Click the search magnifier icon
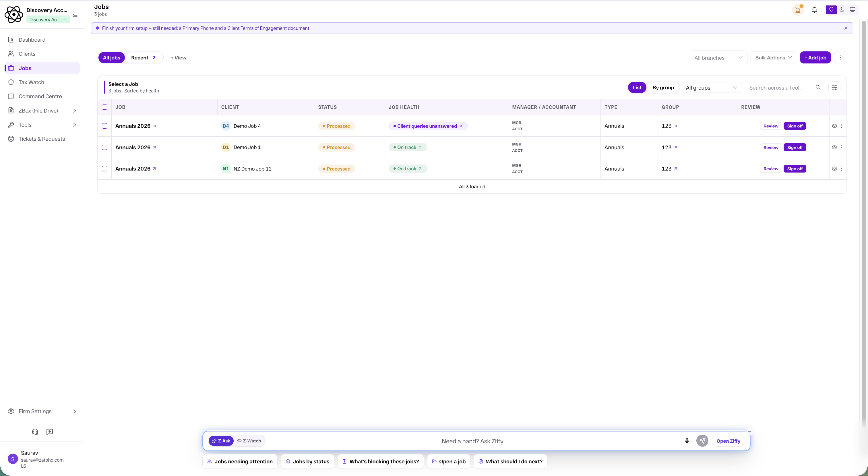This screenshot has height=476, width=868. [x=818, y=88]
